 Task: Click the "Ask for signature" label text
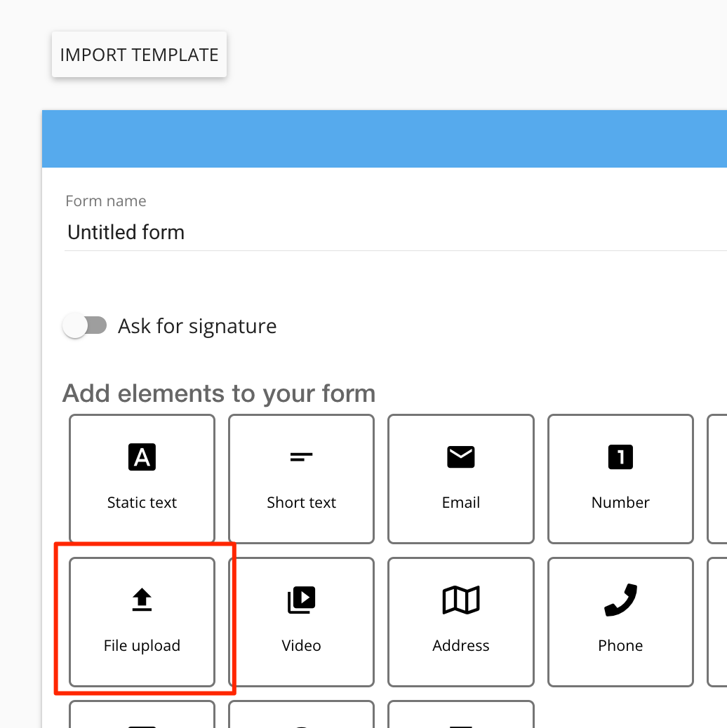click(197, 326)
